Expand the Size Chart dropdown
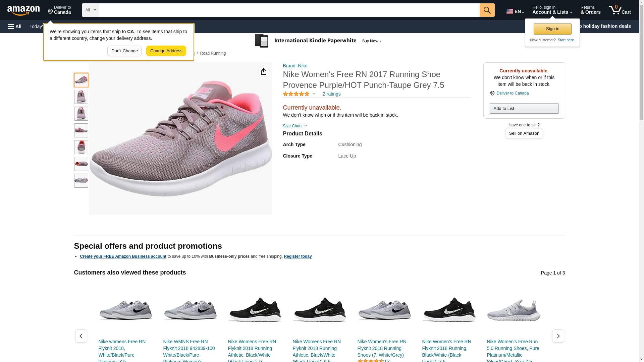The height and width of the screenshot is (362, 644). [295, 126]
